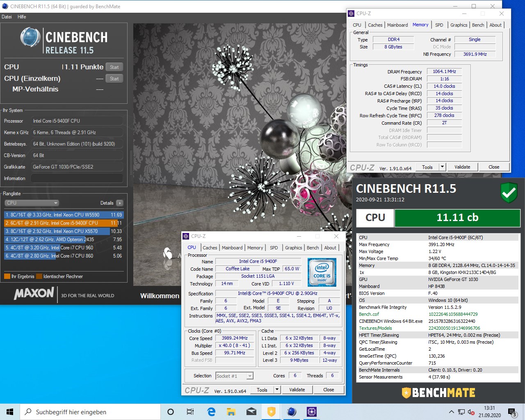Start the CPU benchmark in Cinebench
This screenshot has height=420, width=525.
[x=114, y=67]
